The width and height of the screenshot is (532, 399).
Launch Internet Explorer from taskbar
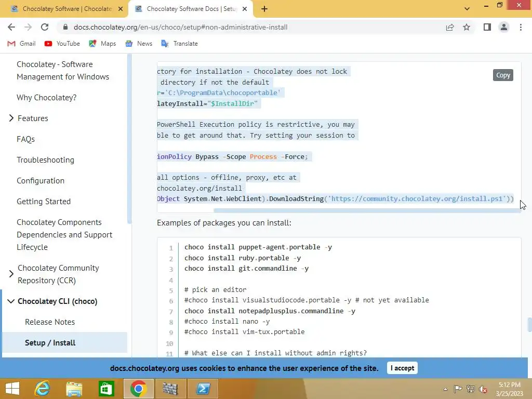[x=42, y=389]
